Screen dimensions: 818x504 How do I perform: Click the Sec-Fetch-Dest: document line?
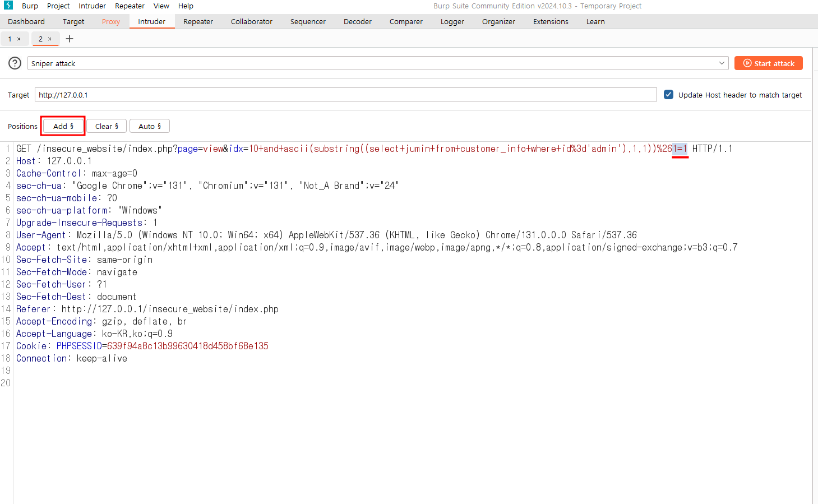(76, 297)
